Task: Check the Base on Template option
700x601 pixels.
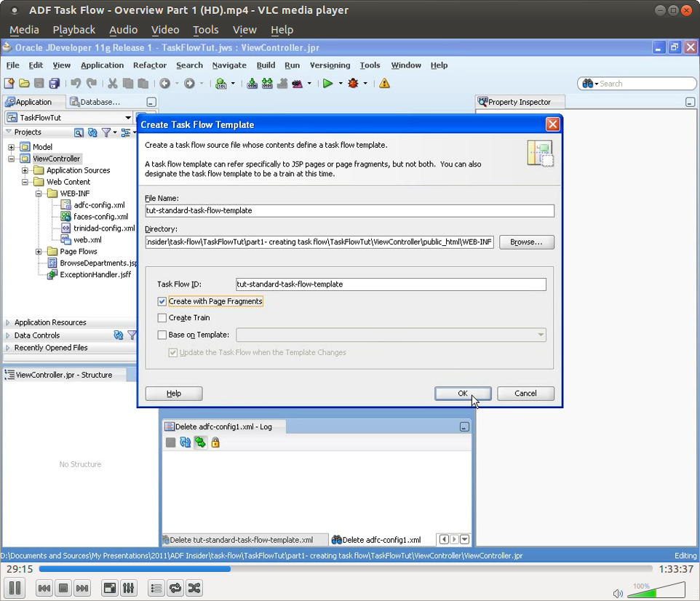Action: [x=162, y=335]
